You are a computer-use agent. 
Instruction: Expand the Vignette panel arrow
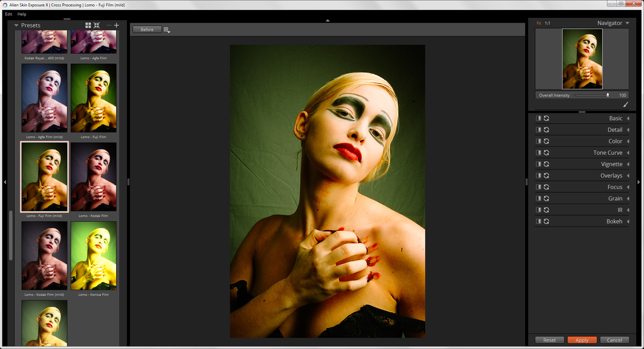point(628,164)
